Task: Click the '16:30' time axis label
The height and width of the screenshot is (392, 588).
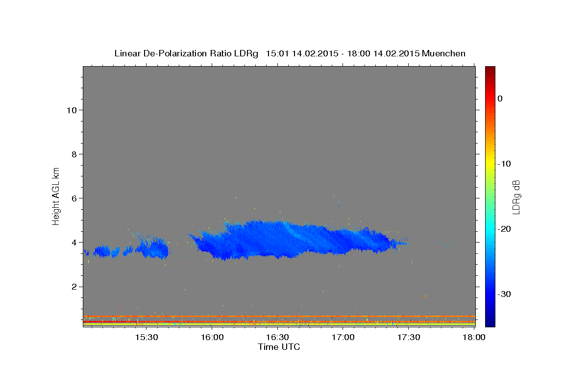Action: (x=277, y=337)
